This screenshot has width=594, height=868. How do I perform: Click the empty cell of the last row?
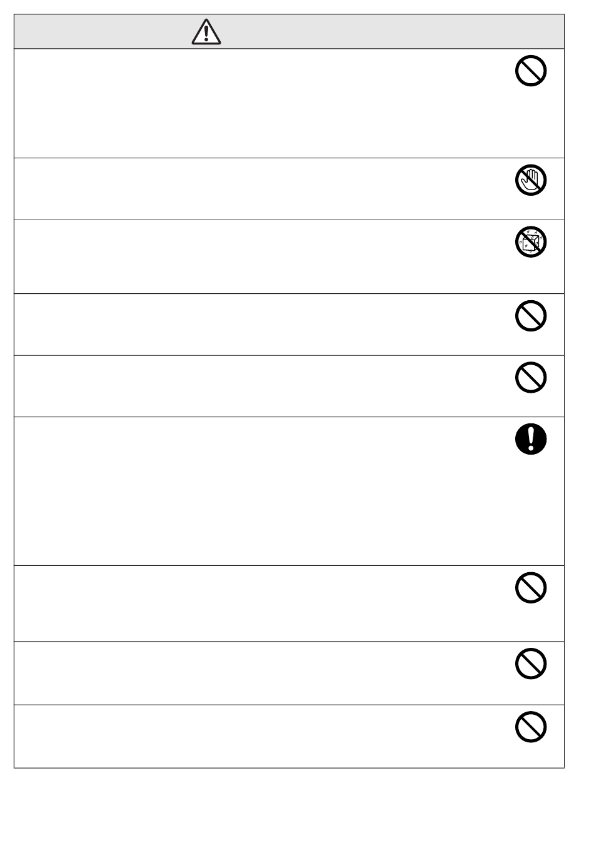263,736
